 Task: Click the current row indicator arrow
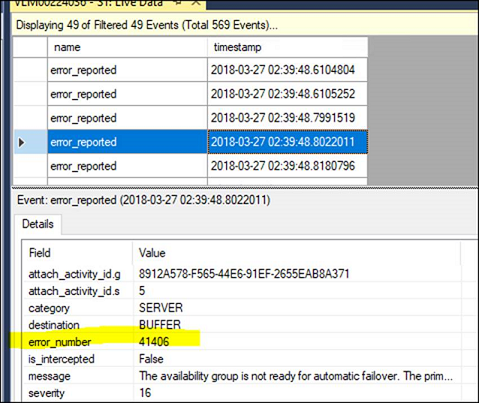coord(22,142)
